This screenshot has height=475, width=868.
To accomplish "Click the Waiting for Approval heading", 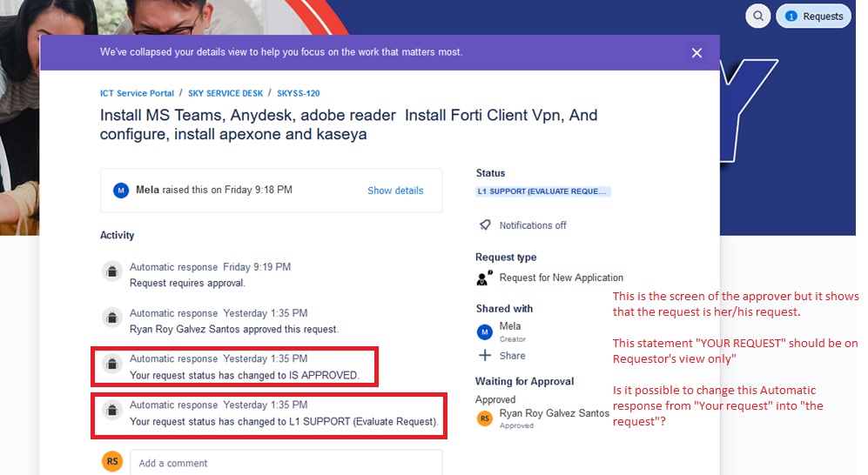I will pyautogui.click(x=524, y=382).
